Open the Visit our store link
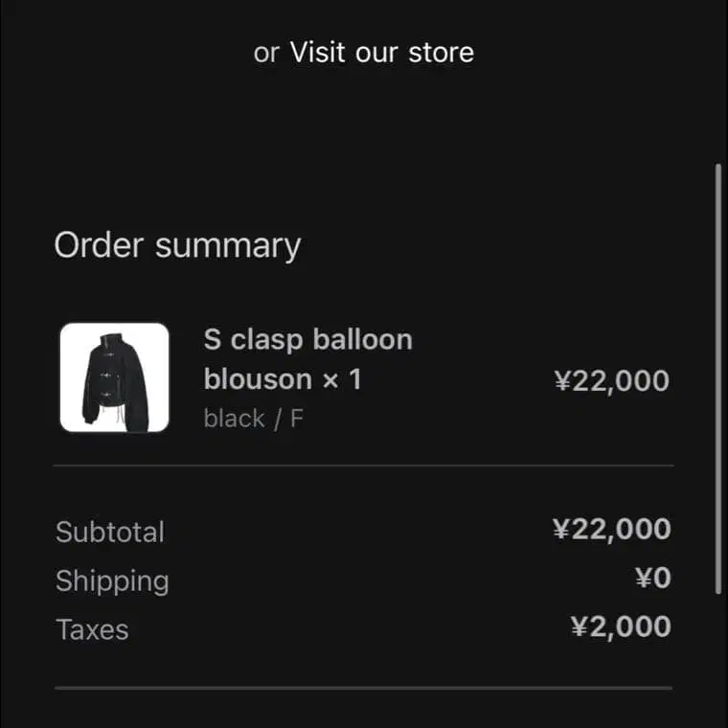This screenshot has height=728, width=728. pos(381,52)
